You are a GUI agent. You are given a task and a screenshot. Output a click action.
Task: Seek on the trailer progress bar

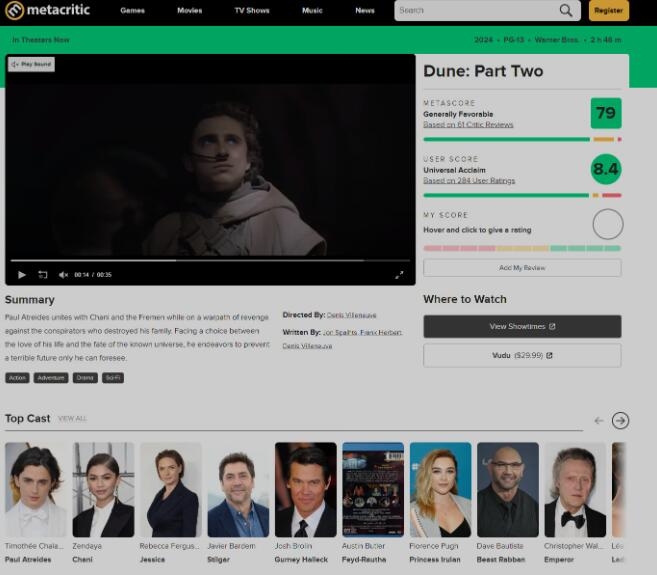(x=210, y=260)
